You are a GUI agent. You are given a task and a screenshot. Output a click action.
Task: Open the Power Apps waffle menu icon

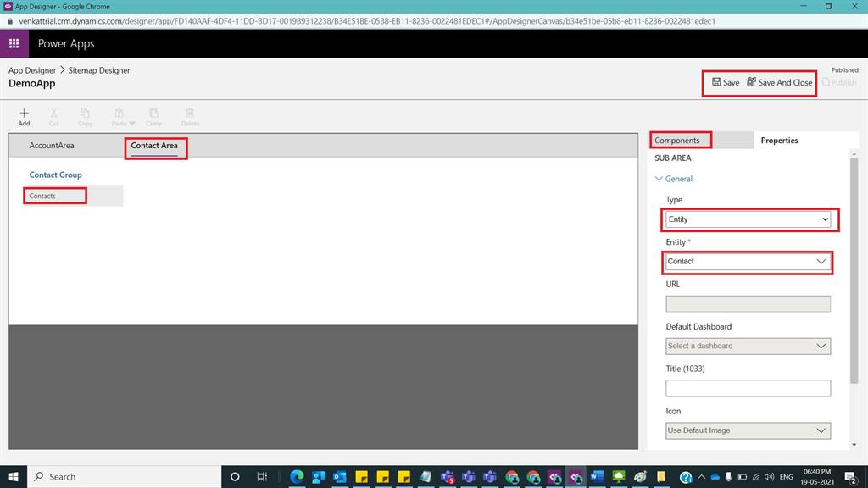click(x=14, y=43)
